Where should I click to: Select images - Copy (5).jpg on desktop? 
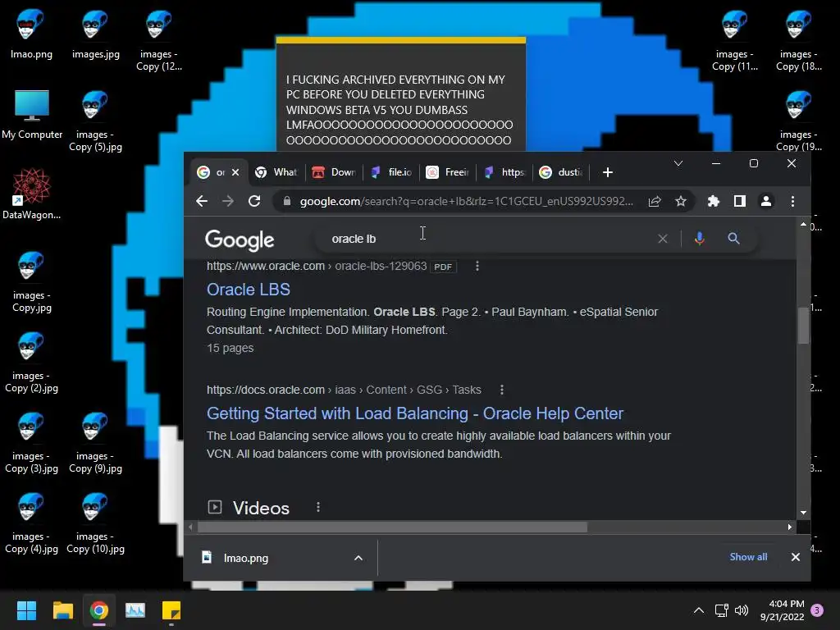pyautogui.click(x=95, y=121)
